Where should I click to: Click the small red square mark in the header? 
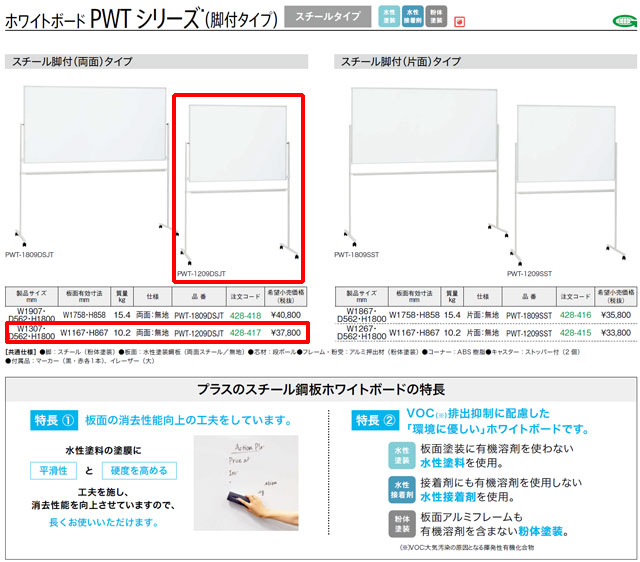[x=460, y=22]
